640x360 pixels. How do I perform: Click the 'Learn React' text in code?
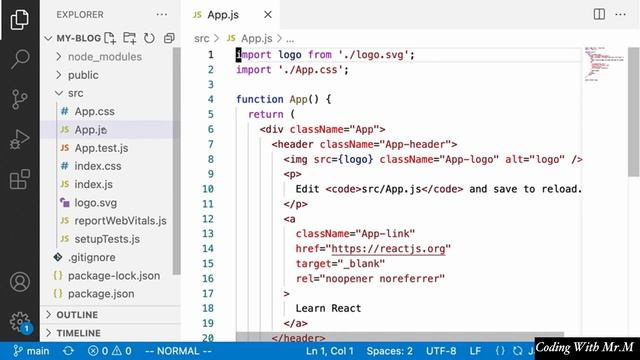328,308
